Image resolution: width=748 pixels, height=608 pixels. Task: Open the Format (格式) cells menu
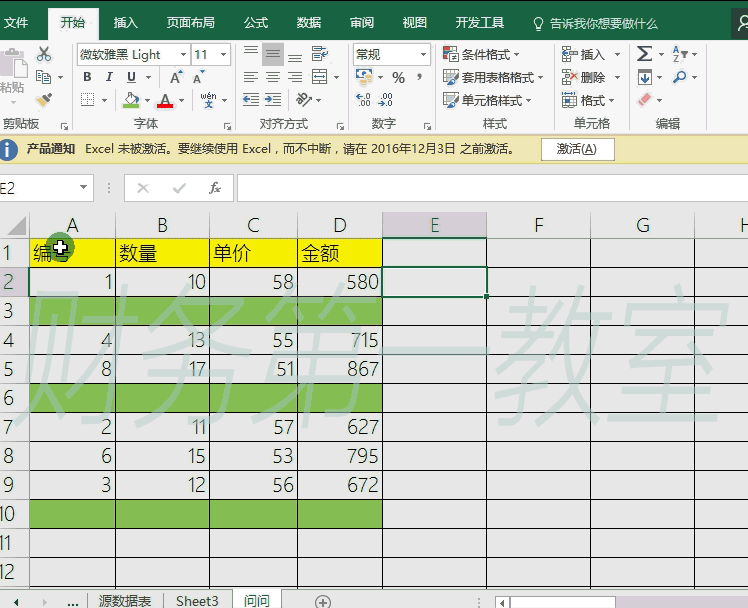tap(588, 100)
